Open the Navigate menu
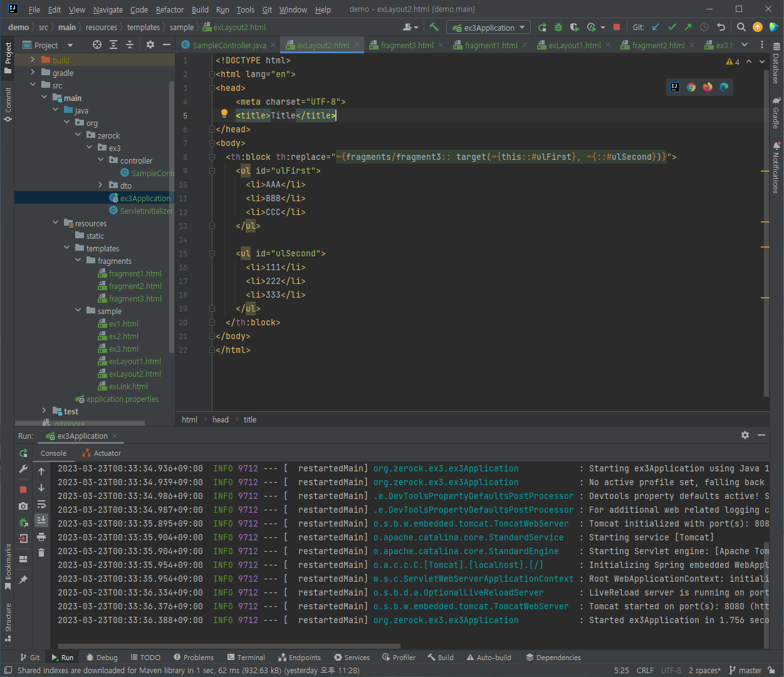784x677 pixels. 108,9
